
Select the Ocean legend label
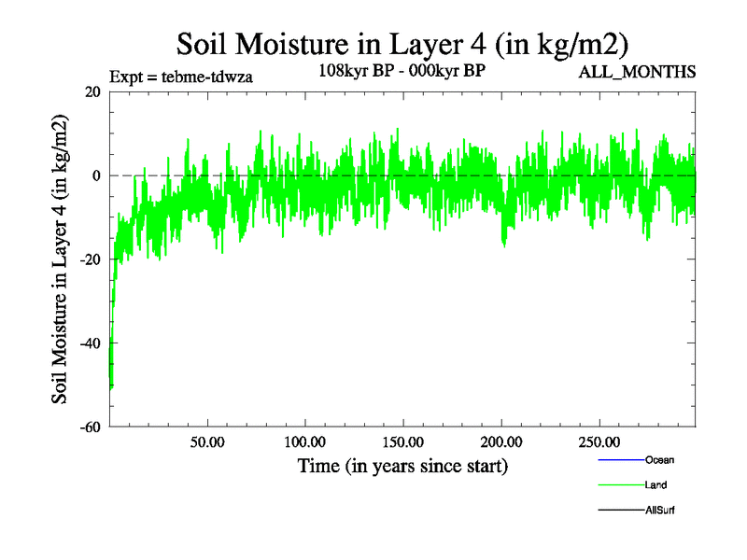(x=659, y=460)
